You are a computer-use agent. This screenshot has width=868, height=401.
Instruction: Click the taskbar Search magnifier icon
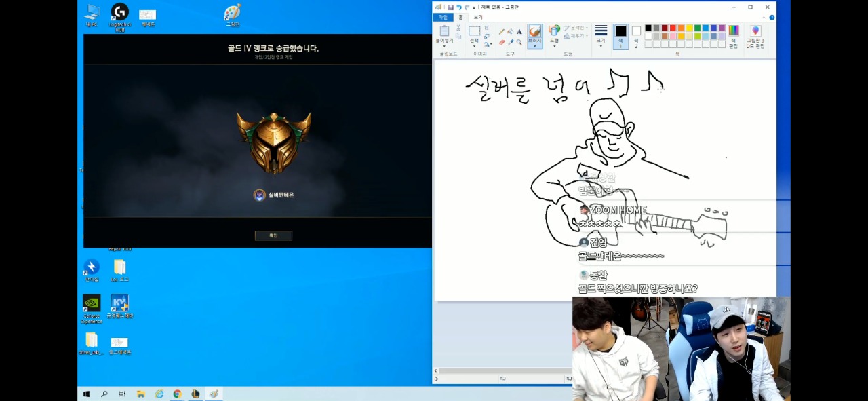click(x=104, y=394)
